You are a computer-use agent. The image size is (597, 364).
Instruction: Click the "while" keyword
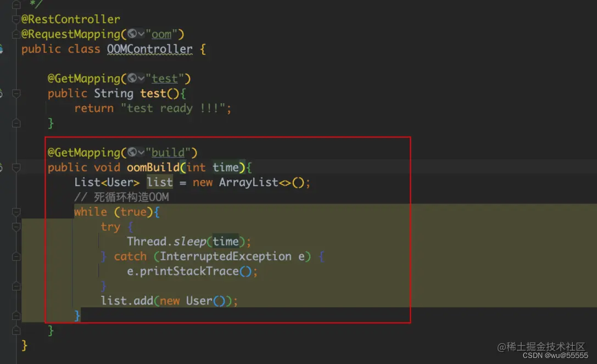coord(90,212)
